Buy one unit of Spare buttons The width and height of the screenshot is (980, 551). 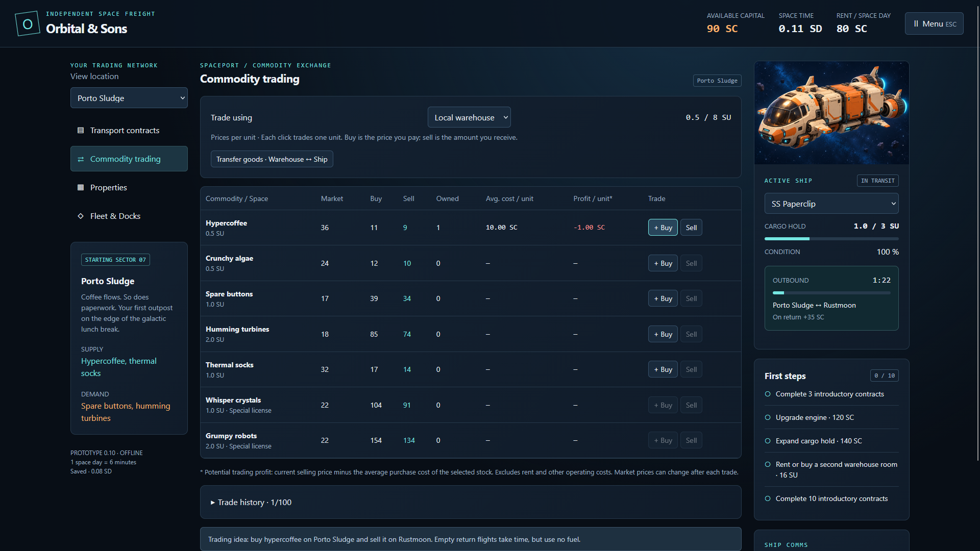coord(663,298)
